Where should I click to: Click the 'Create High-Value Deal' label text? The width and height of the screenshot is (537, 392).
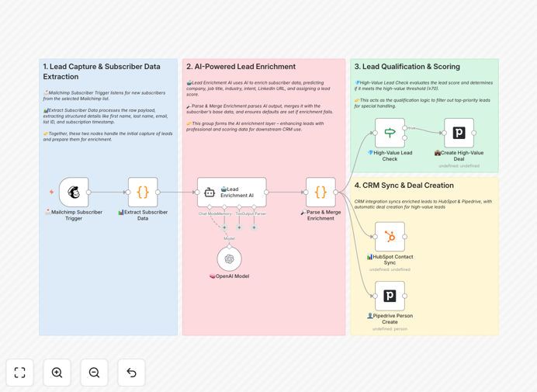click(459, 156)
